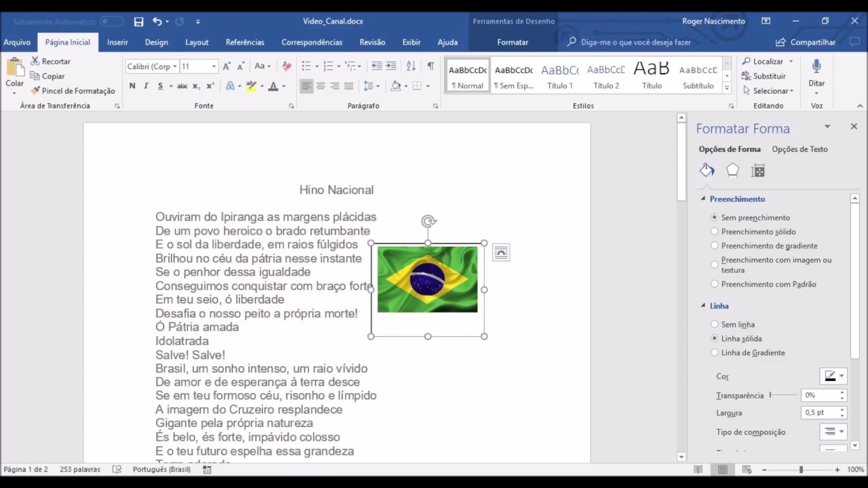Image resolution: width=868 pixels, height=488 pixels.
Task: Click the zoom slider in status bar
Action: coord(800,470)
